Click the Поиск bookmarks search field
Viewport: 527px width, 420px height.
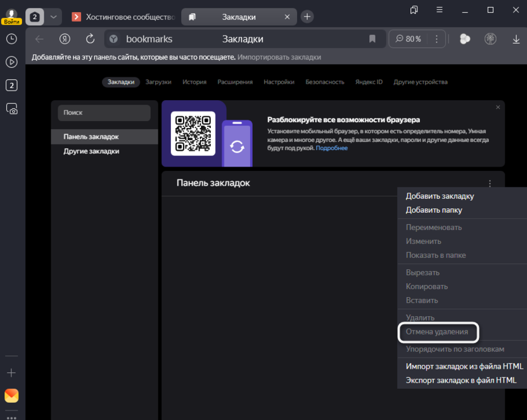[x=104, y=113]
